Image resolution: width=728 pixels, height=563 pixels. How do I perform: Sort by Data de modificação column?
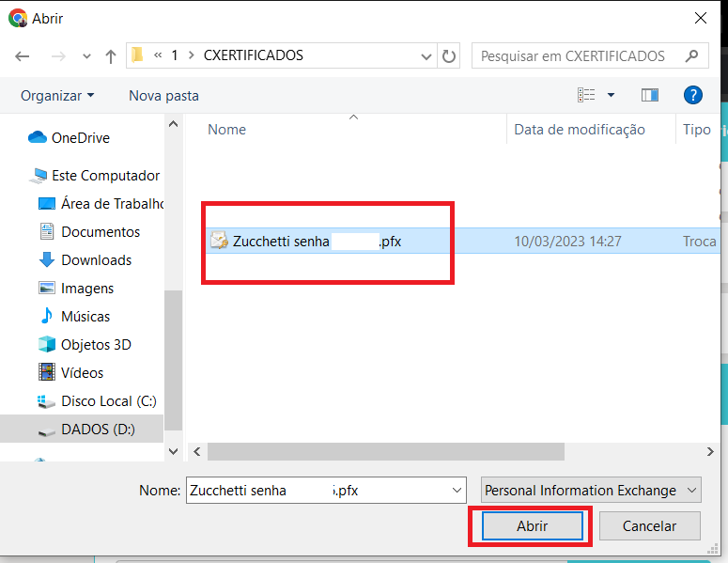pyautogui.click(x=580, y=130)
